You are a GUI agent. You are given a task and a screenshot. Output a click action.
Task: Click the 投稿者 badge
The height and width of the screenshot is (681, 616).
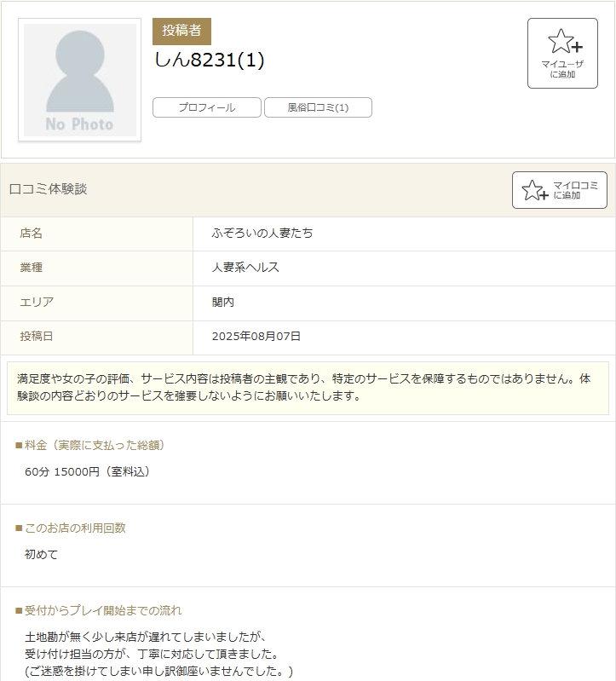(181, 32)
